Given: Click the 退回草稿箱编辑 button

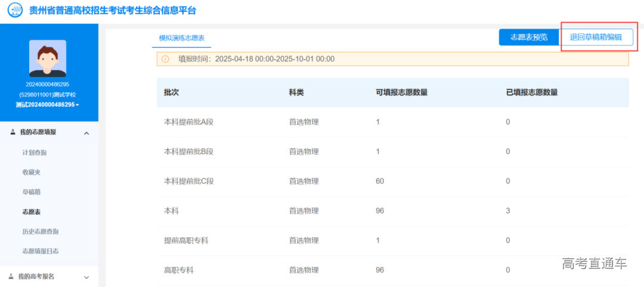Looking at the screenshot, I should click(596, 37).
